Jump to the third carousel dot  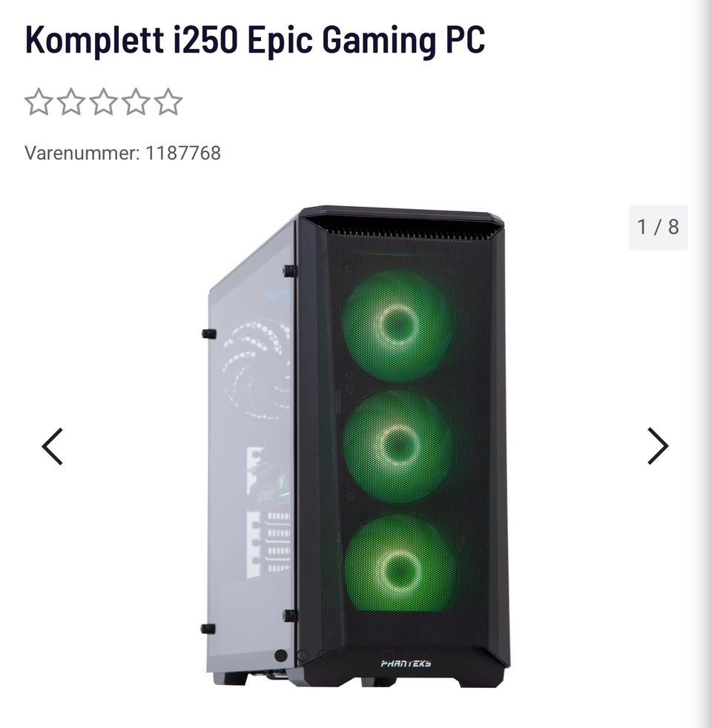(323, 655)
